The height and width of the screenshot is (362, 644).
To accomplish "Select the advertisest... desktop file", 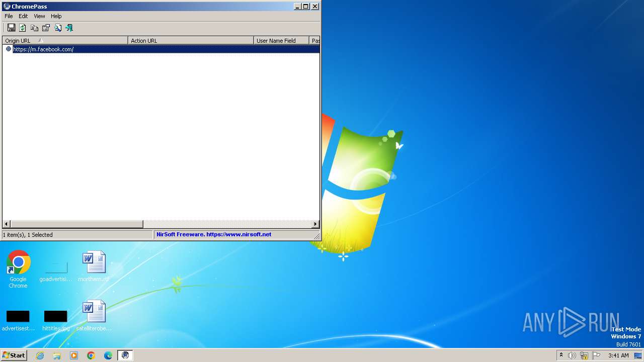I will [18, 321].
